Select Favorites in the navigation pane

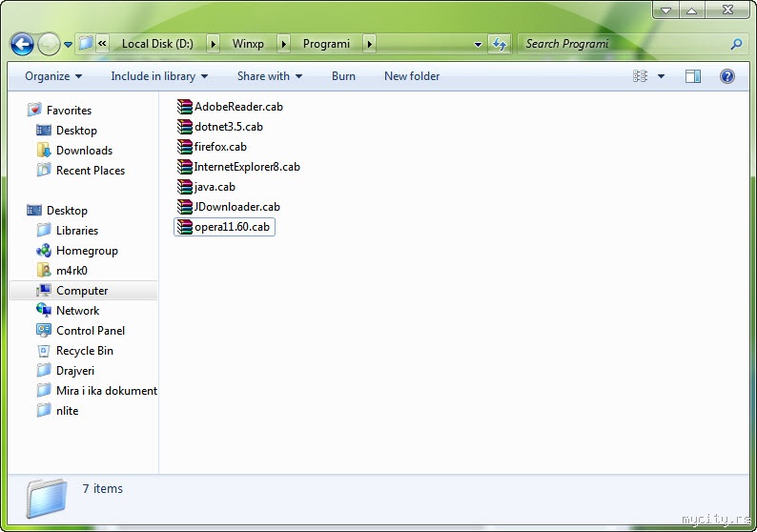[69, 111]
